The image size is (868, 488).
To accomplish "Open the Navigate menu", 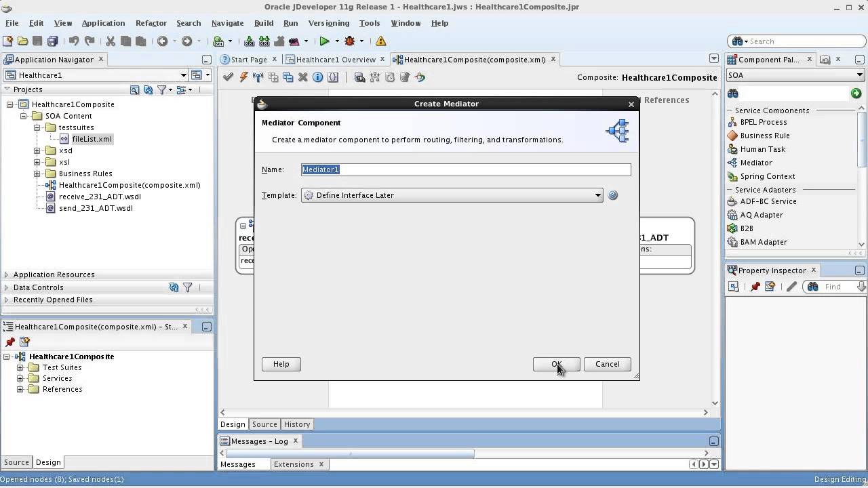I will coord(227,23).
